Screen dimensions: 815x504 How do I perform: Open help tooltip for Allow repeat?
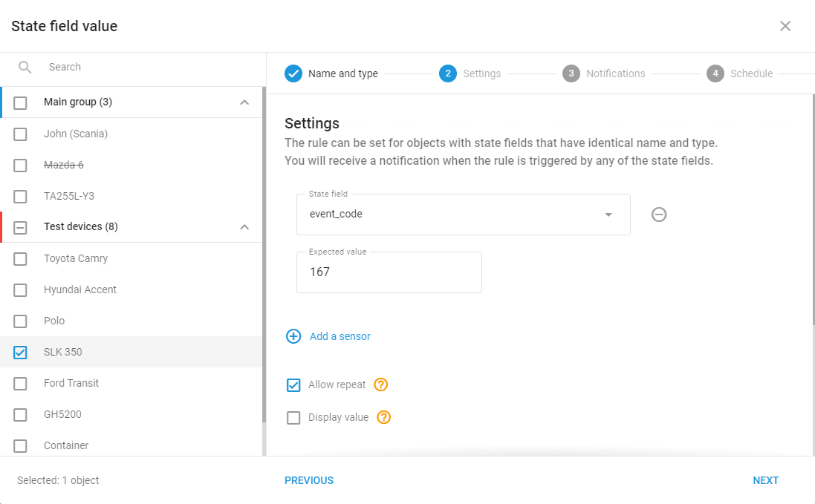click(381, 384)
